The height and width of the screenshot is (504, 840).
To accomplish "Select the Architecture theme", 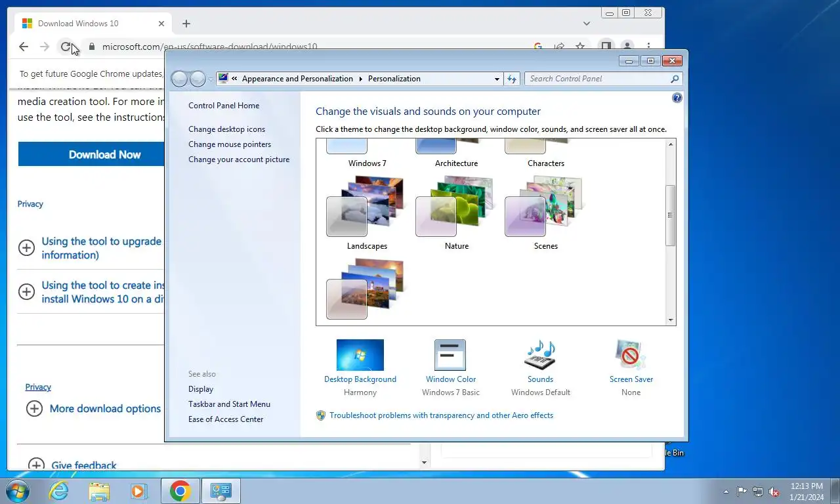I will click(x=455, y=154).
